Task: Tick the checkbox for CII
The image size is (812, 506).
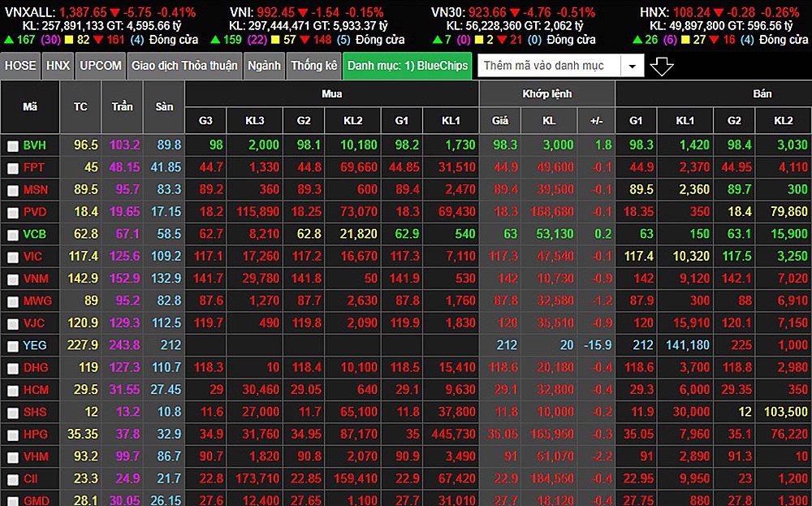Action: pyautogui.click(x=13, y=481)
